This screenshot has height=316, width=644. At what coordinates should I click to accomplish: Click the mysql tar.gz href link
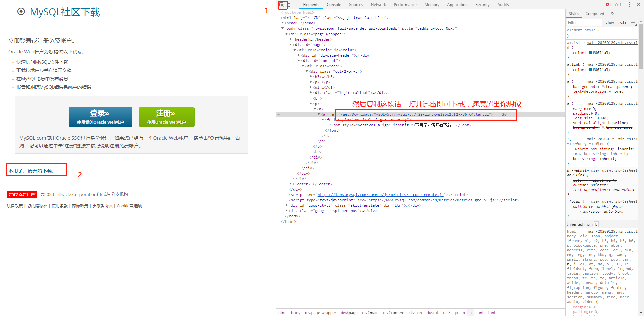[x=415, y=114]
